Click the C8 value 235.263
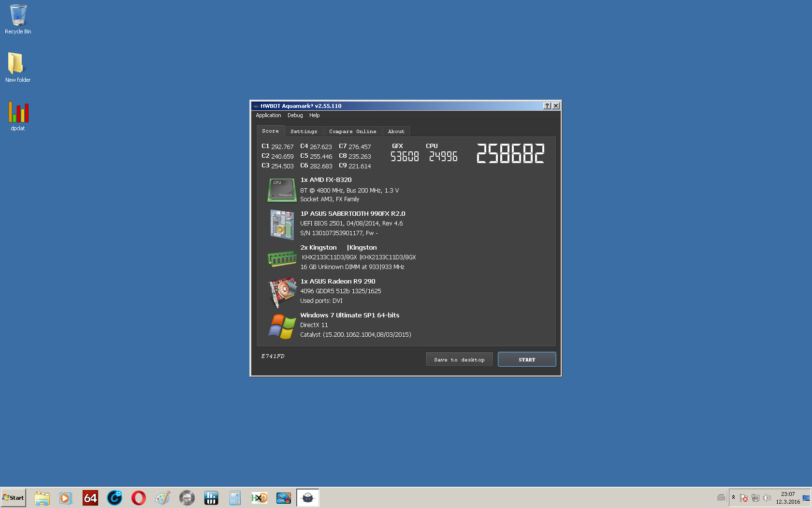The width and height of the screenshot is (812, 508). (360, 156)
